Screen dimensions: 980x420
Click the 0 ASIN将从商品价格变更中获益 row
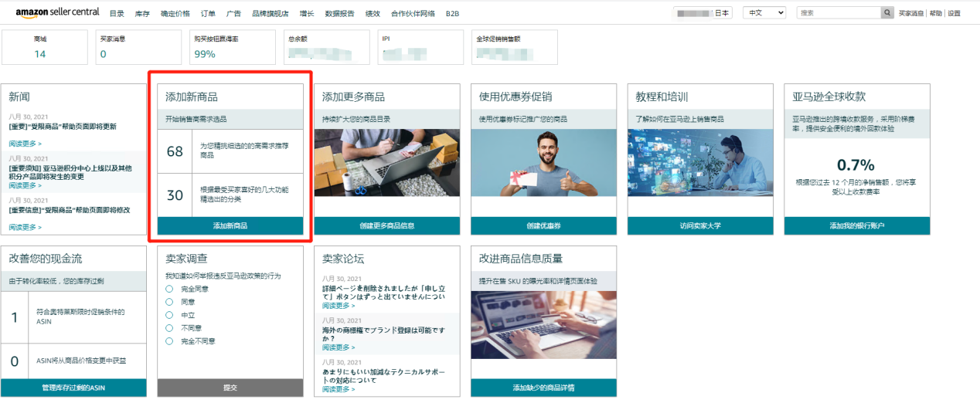(73, 361)
